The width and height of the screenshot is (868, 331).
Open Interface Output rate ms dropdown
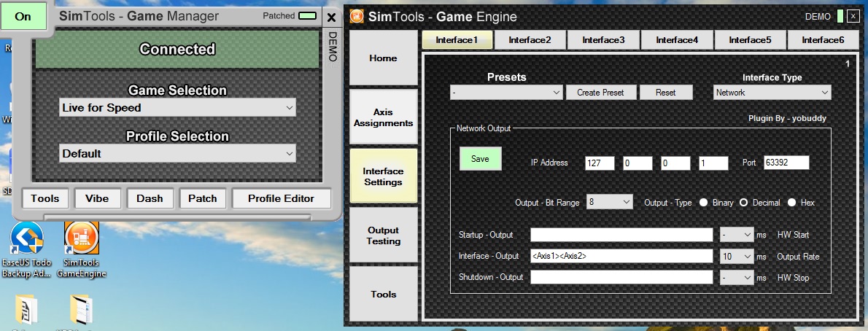(736, 257)
